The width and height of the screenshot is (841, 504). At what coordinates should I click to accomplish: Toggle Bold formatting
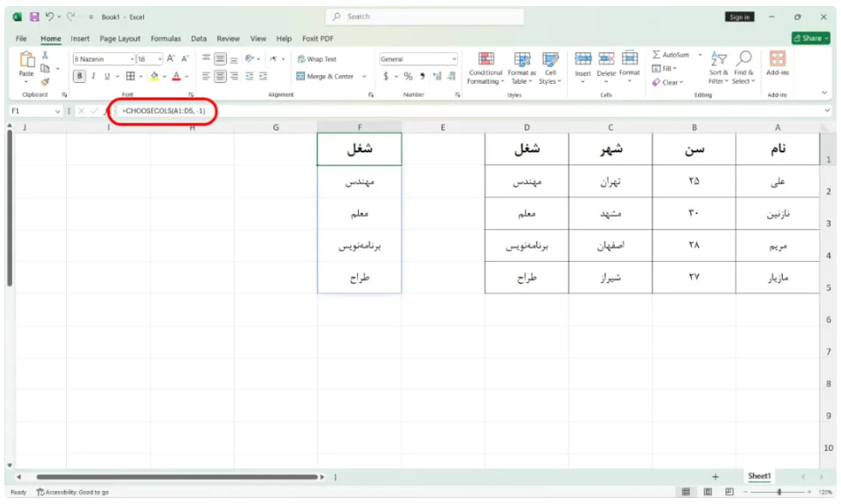coord(80,76)
